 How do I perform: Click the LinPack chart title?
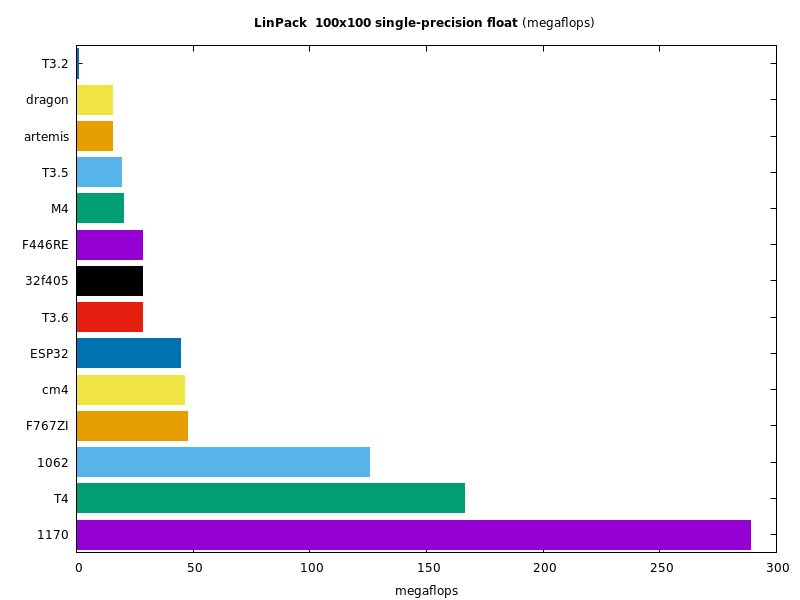tap(423, 23)
